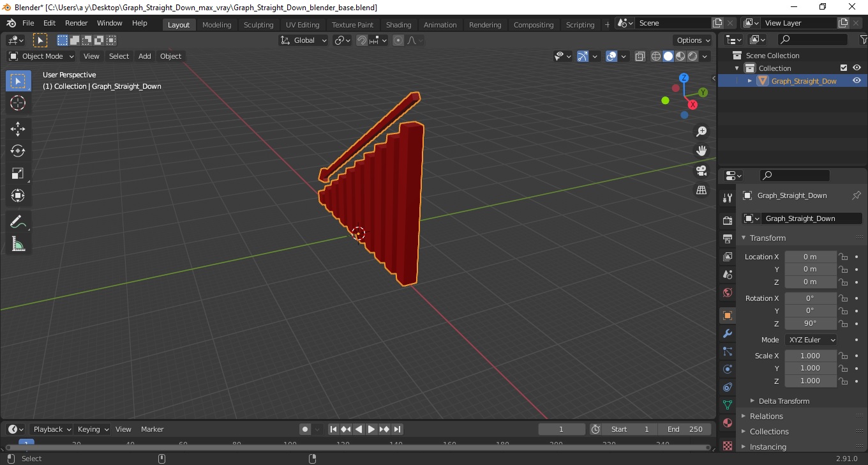868x465 pixels.
Task: Click the End frame 250 field
Action: point(685,429)
